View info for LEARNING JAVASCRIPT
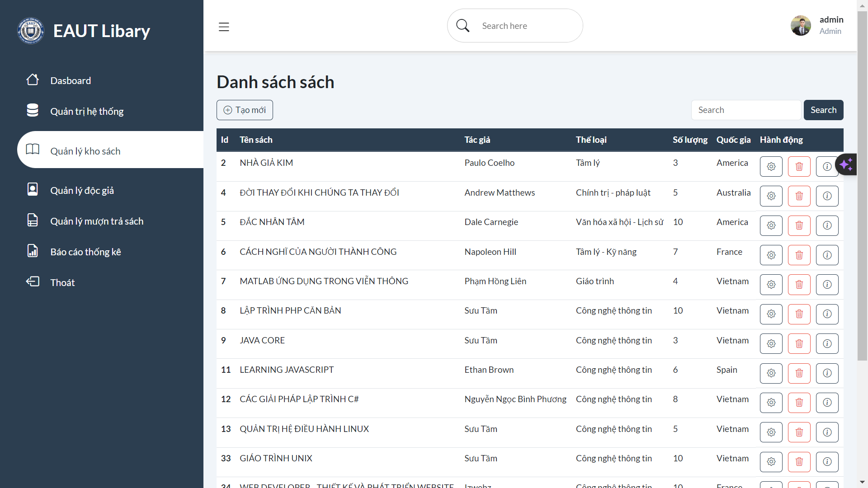This screenshot has height=488, width=868. (x=827, y=373)
